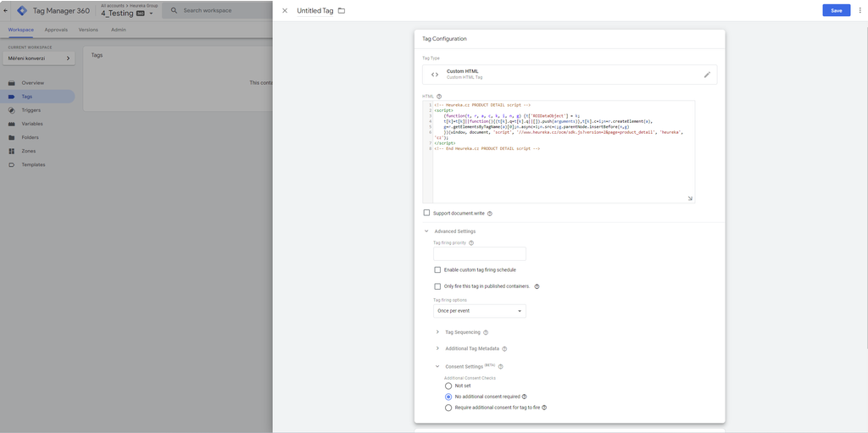The width and height of the screenshot is (868, 433).
Task: Click the Templates sidebar icon
Action: click(x=12, y=164)
